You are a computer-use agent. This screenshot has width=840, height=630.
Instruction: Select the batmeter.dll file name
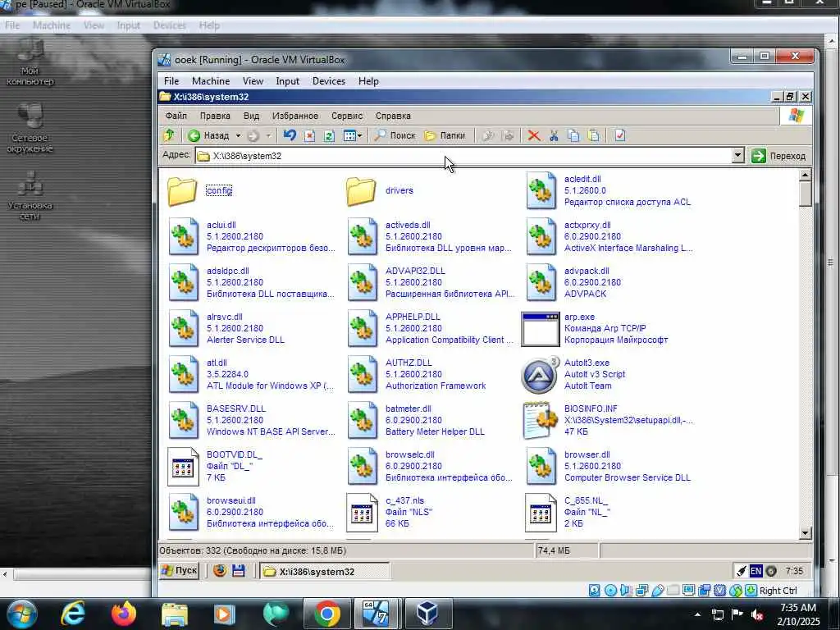(x=408, y=409)
